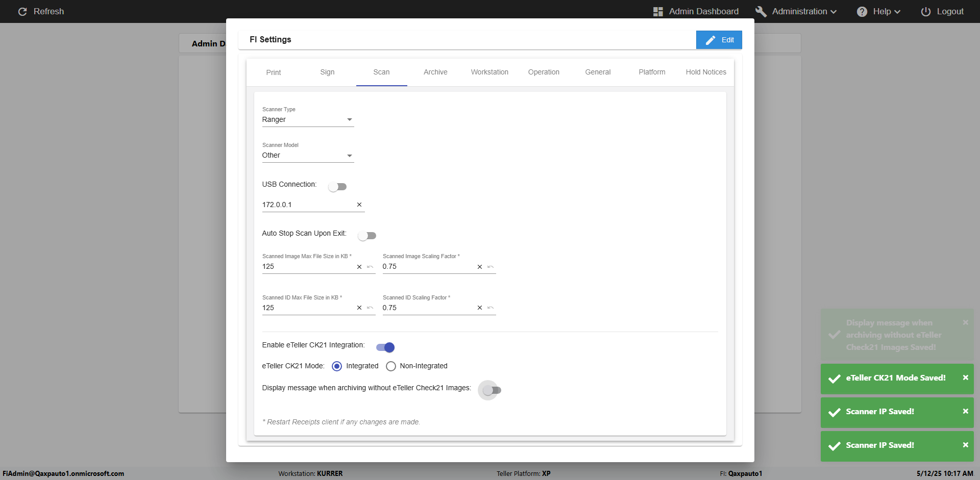Open the Workstation tab
The image size is (980, 480).
[489, 72]
